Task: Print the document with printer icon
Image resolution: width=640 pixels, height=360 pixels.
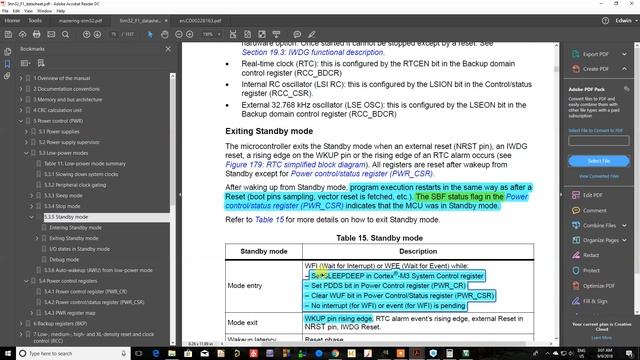Action: coord(37,35)
